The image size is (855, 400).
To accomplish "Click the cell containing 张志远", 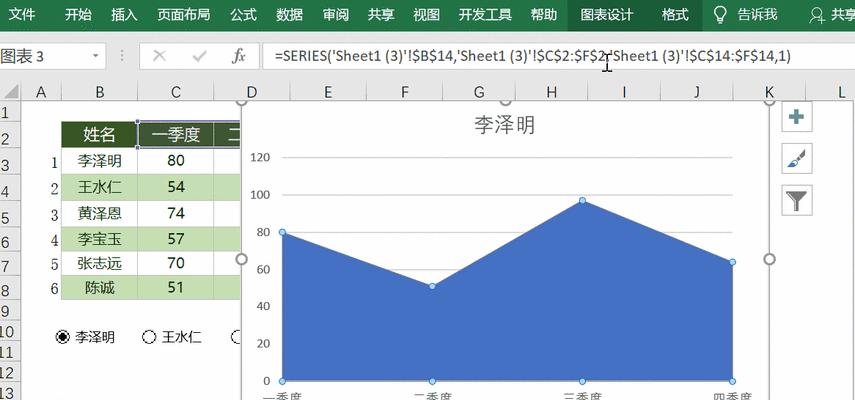I will [x=99, y=263].
